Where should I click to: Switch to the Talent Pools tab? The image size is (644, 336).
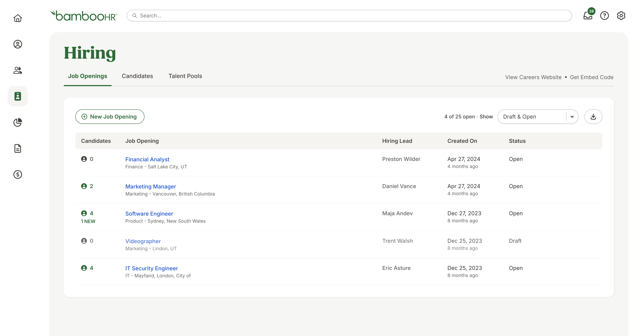click(185, 76)
